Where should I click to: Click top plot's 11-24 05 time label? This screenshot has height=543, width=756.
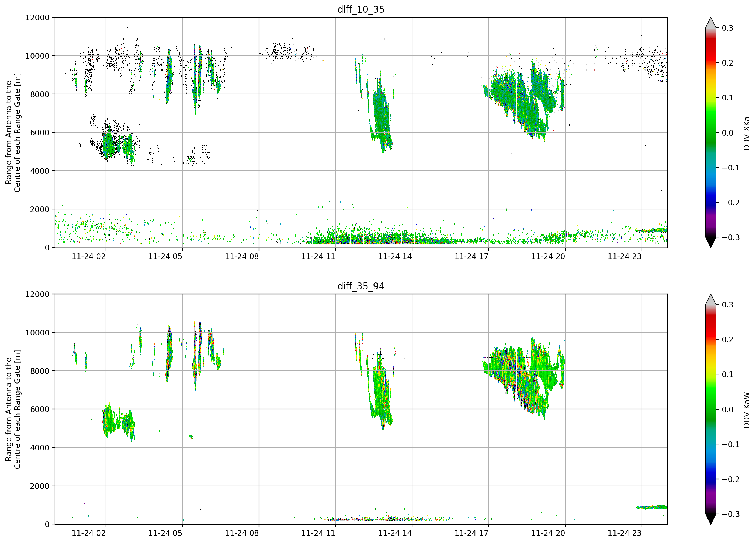point(165,256)
